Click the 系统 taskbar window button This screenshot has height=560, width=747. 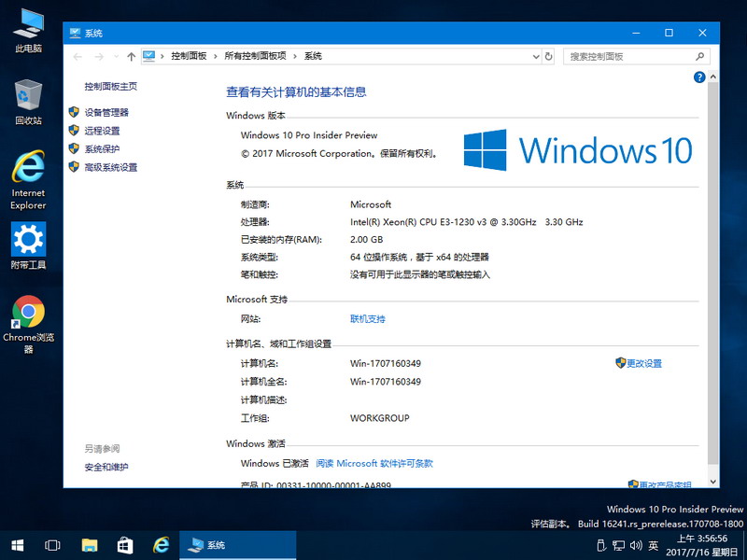[238, 545]
